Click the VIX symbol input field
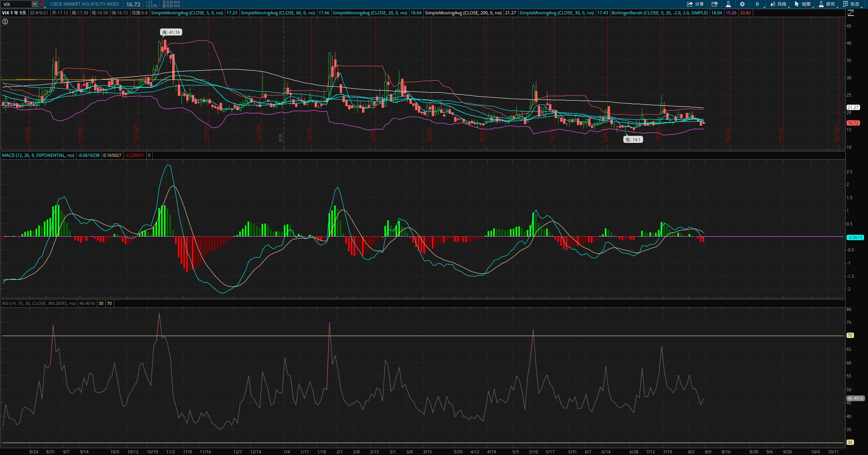Image resolution: width=868 pixels, height=455 pixels. point(16,4)
